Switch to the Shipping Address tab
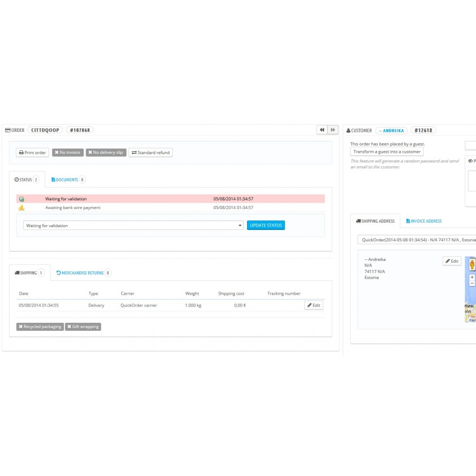The image size is (476, 476). point(375,221)
